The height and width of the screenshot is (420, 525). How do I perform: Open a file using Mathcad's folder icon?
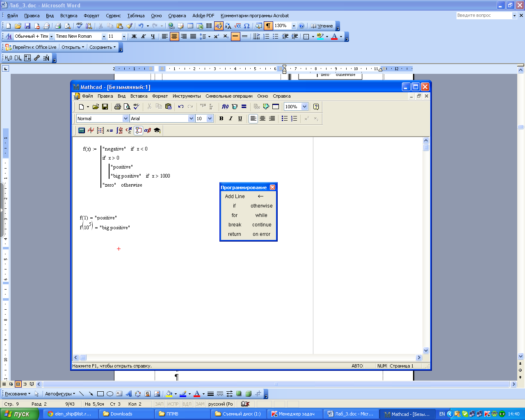[x=96, y=107]
